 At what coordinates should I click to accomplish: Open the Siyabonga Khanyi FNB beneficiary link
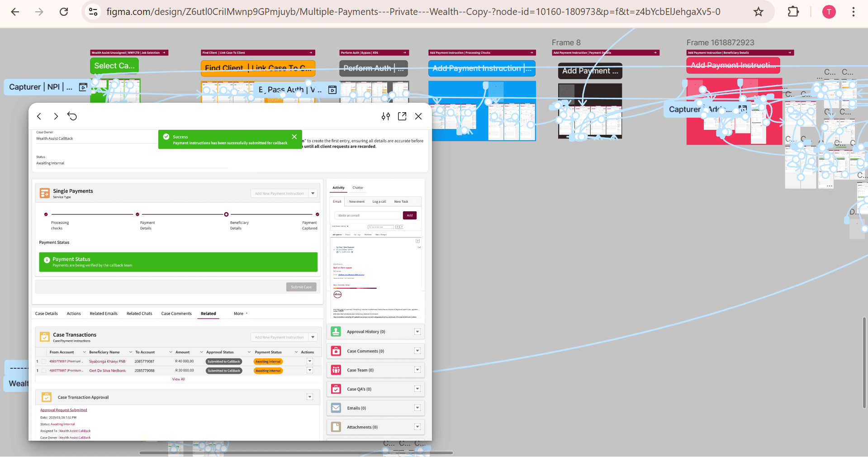107,362
